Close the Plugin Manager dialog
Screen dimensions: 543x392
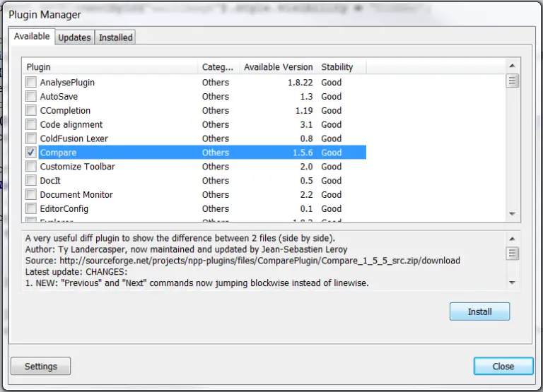[503, 366]
